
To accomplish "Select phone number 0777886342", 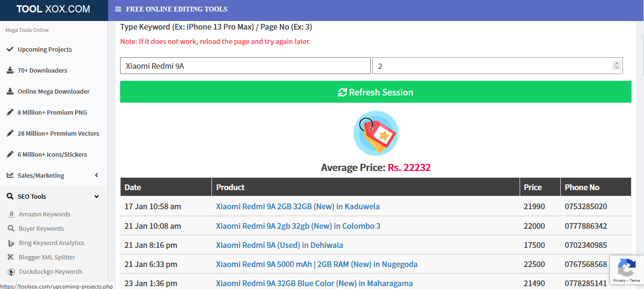I will pos(586,226).
